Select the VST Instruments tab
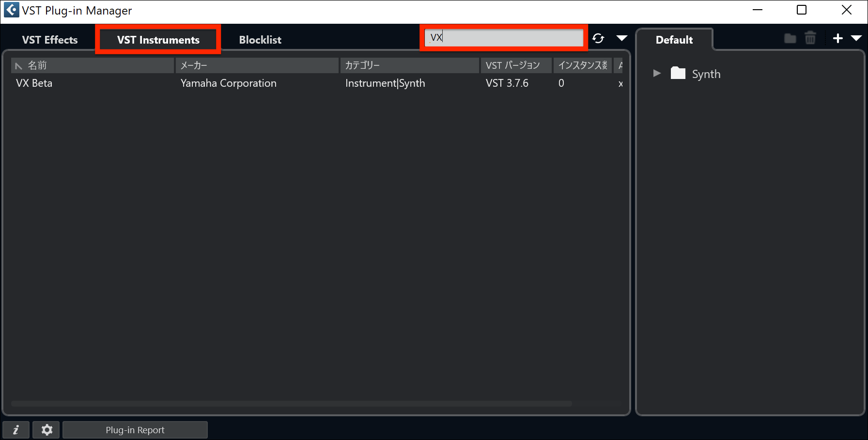 [x=157, y=40]
